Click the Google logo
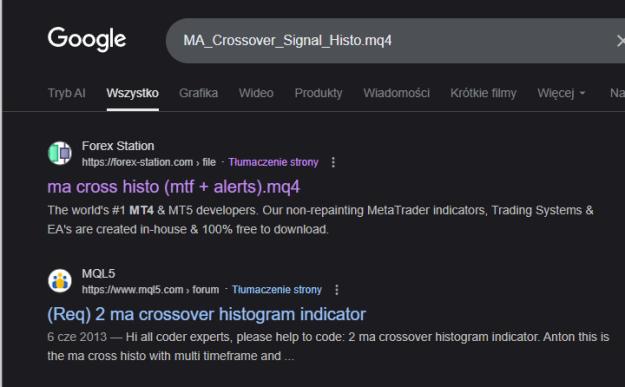This screenshot has height=387, width=625. click(87, 39)
